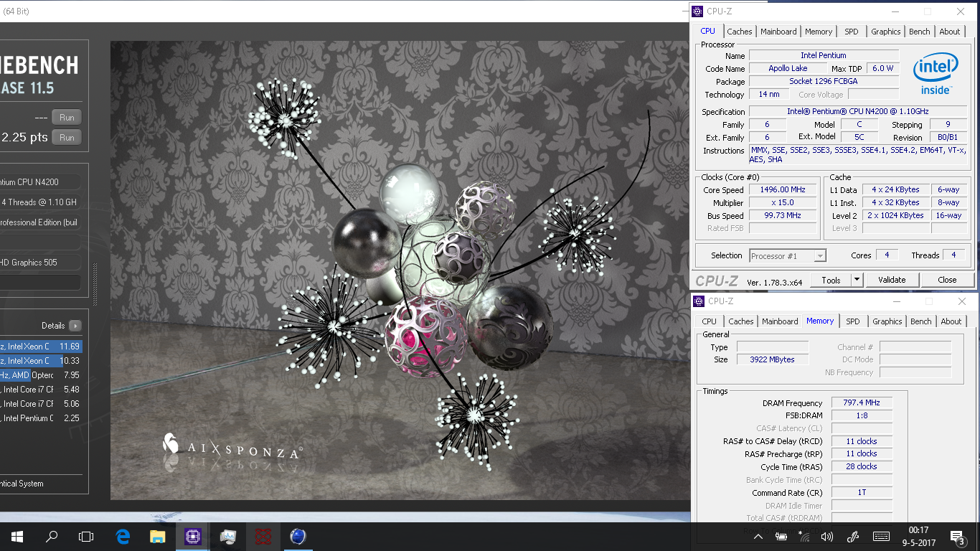Click the Intel Pentium CPU N4200 specification
Viewport: 980px width, 551px height.
[857, 111]
